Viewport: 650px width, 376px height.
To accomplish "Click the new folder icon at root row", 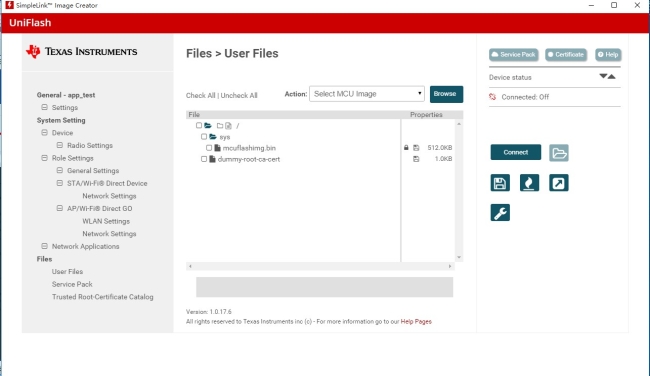I will [x=220, y=126].
